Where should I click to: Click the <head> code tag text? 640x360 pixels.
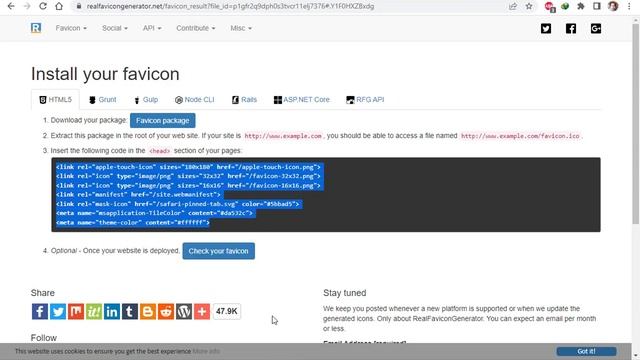pyautogui.click(x=159, y=151)
